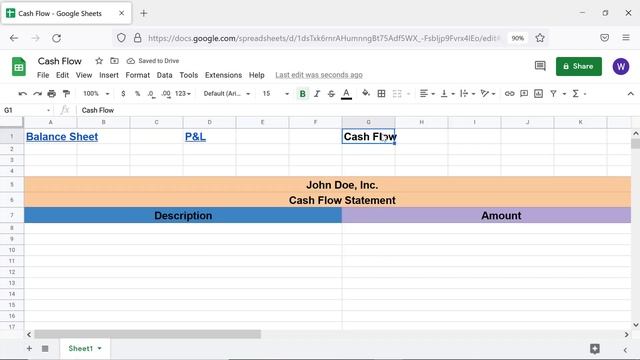The height and width of the screenshot is (360, 640).
Task: Open the Insert menu
Action: coord(109,75)
